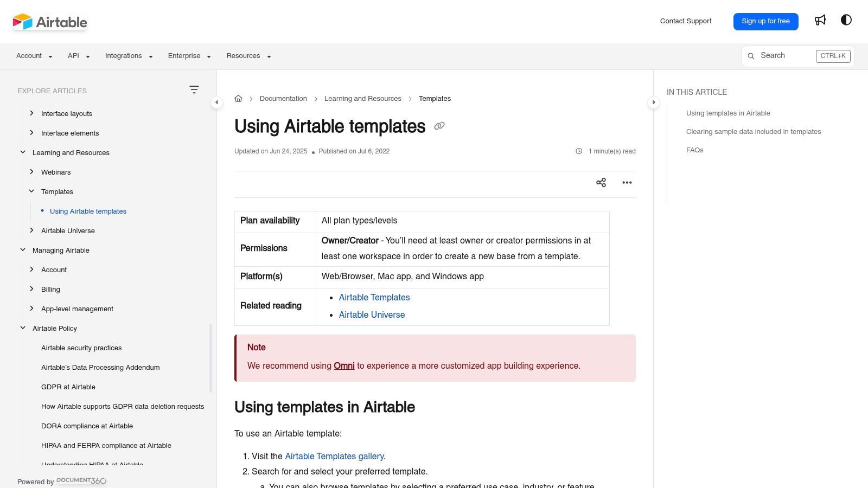
Task: Click the megaphone announcements icon
Action: click(x=820, y=21)
